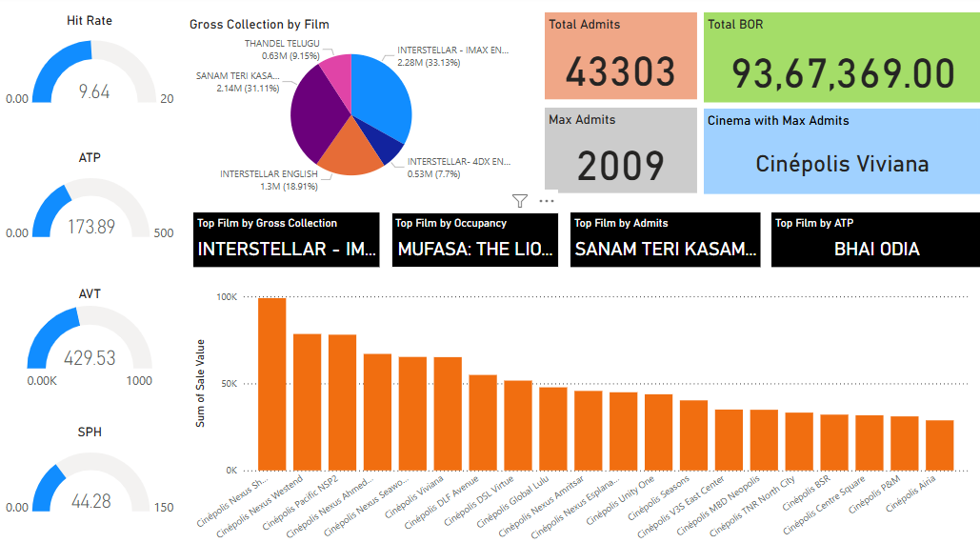The image size is (980, 543).
Task: Select the Cinépolis Nexus Amritsar bar
Action: coord(589,432)
